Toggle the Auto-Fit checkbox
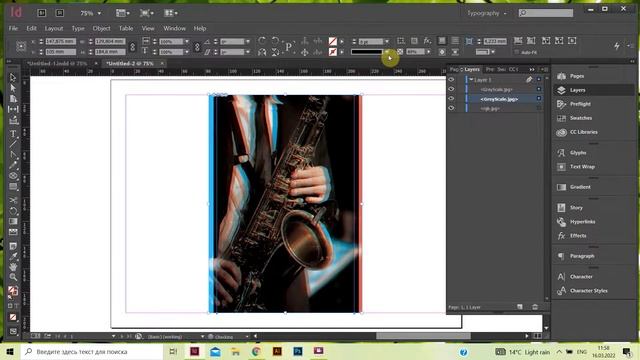640x360 pixels. tap(517, 52)
